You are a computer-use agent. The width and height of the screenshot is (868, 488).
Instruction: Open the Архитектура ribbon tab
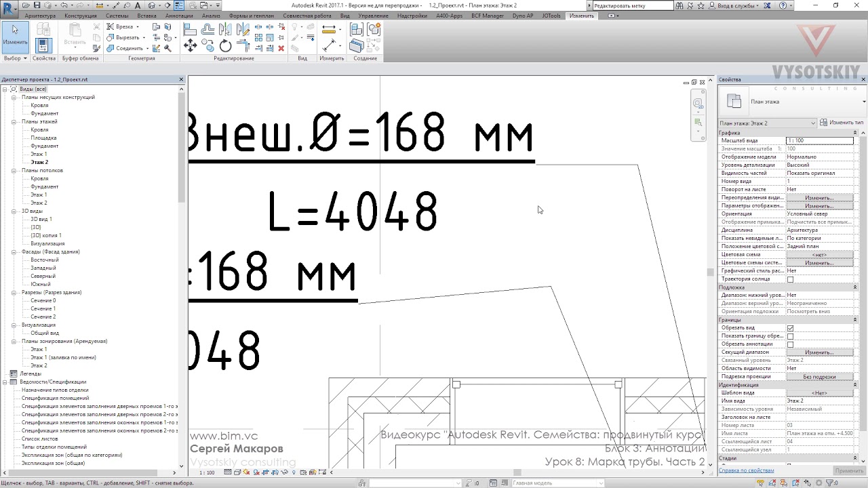point(40,16)
